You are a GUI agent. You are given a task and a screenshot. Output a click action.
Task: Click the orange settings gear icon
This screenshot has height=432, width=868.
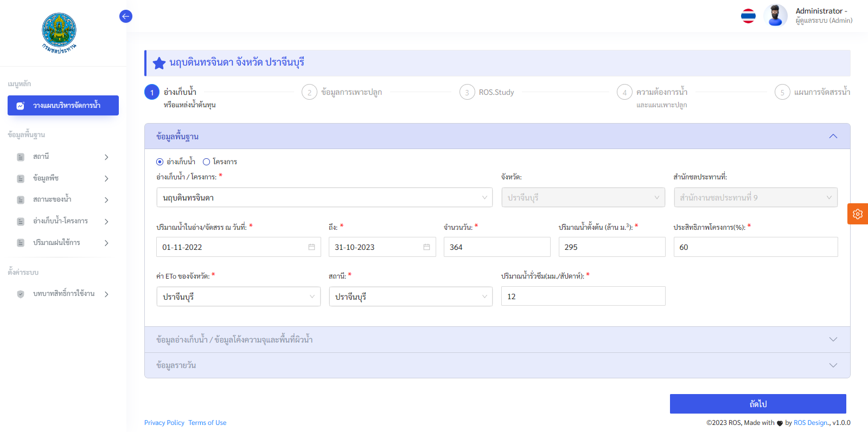click(858, 214)
